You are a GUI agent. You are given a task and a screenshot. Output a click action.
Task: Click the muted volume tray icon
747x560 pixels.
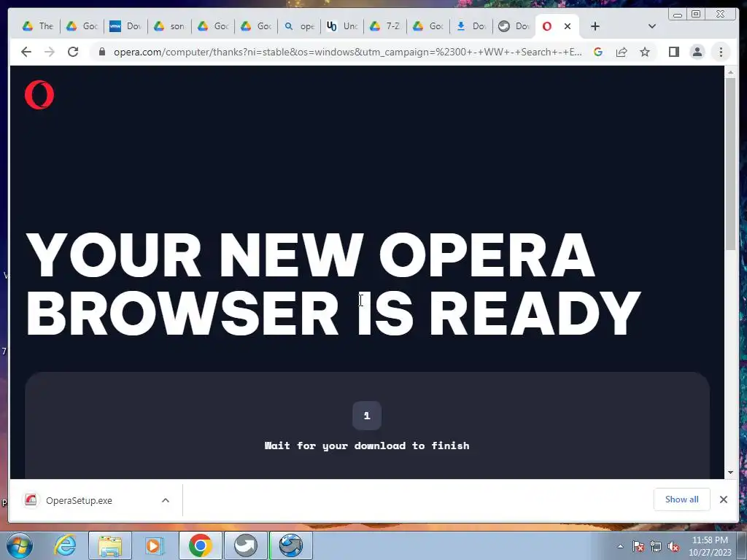[x=673, y=546]
